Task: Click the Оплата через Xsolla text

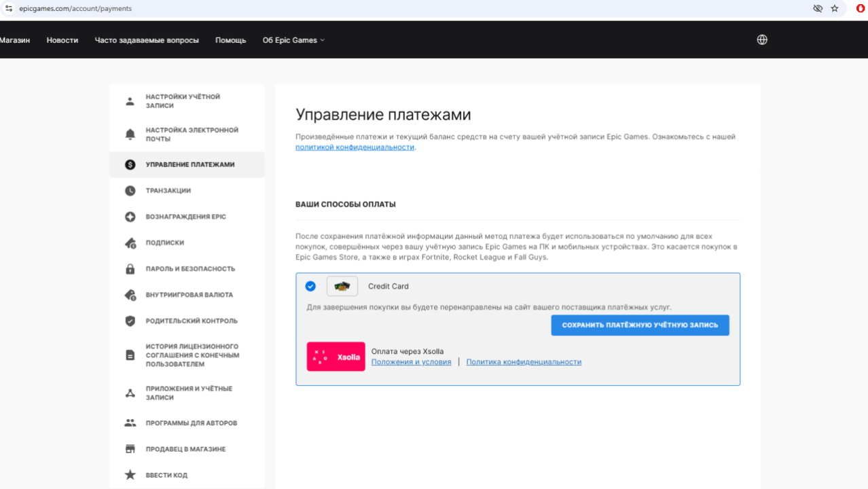Action: 408,351
